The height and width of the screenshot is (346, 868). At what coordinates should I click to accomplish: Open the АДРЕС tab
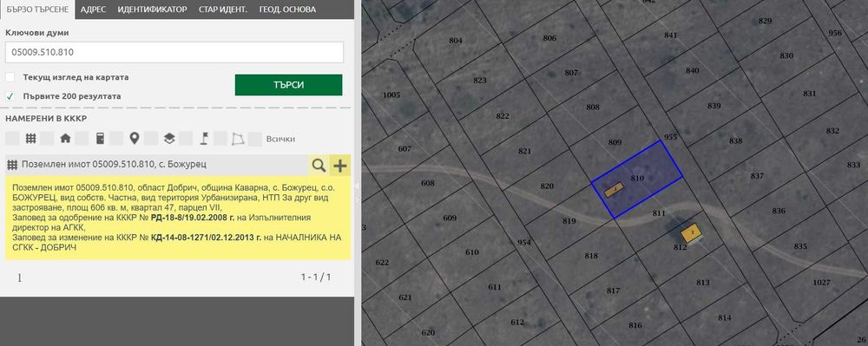click(x=93, y=10)
